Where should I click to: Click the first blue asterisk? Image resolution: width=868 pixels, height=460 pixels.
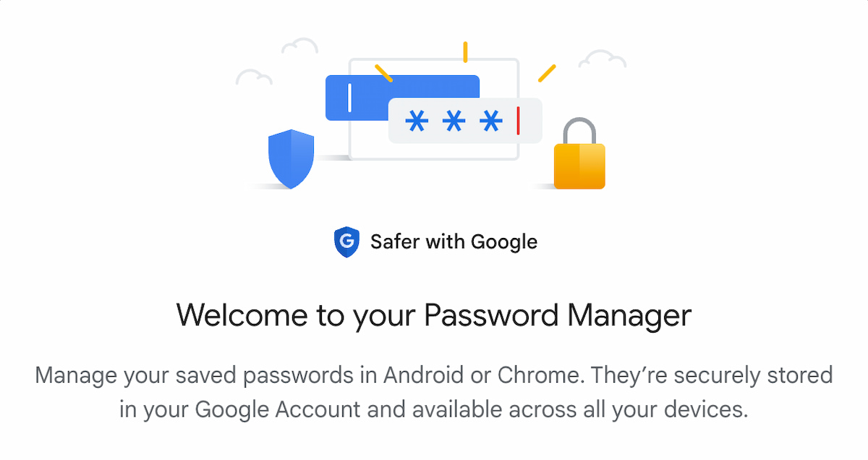click(416, 121)
